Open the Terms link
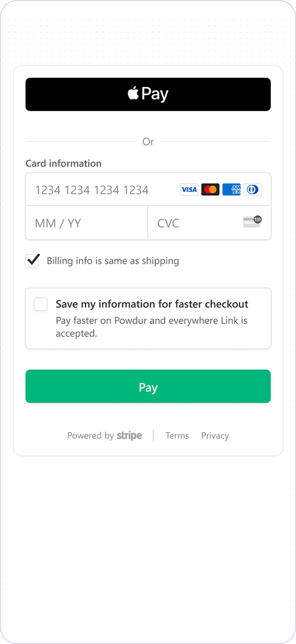 (x=177, y=436)
